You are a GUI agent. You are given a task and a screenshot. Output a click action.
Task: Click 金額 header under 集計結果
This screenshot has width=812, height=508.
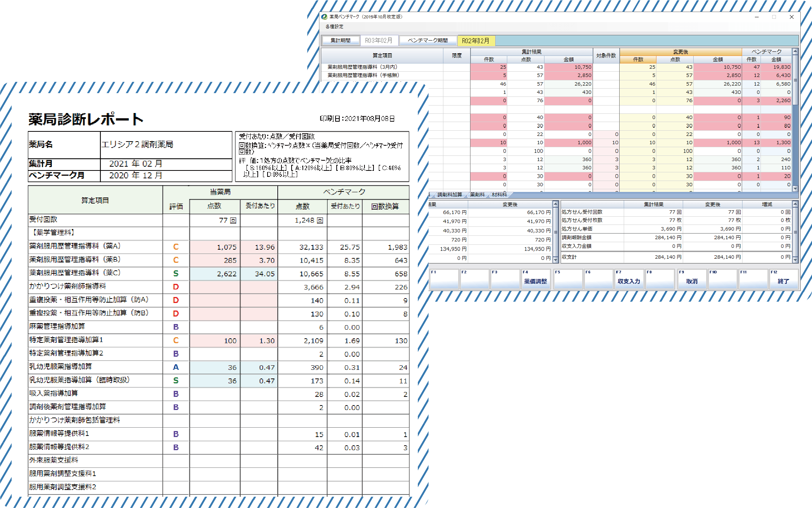coord(568,59)
